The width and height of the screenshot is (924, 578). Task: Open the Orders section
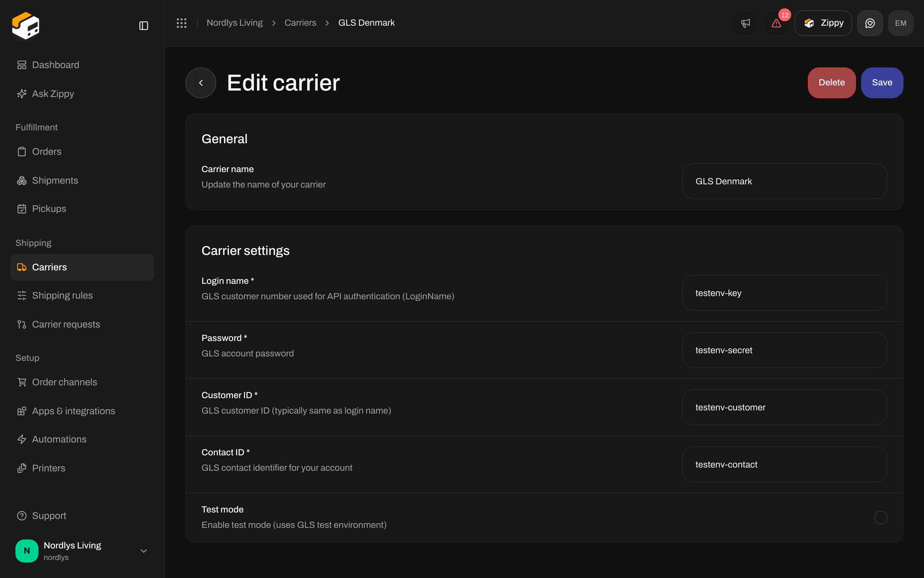pyautogui.click(x=82, y=152)
